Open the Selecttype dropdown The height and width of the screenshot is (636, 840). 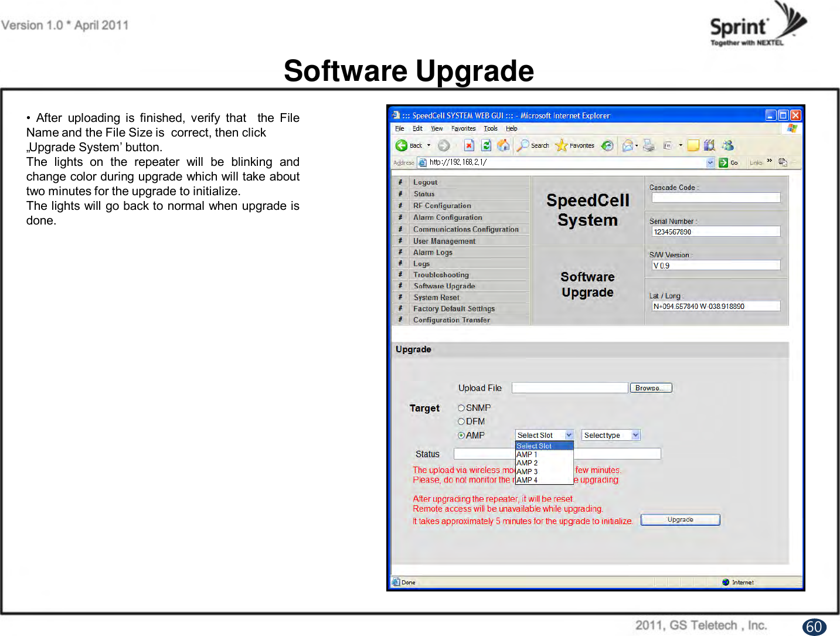pos(611,435)
